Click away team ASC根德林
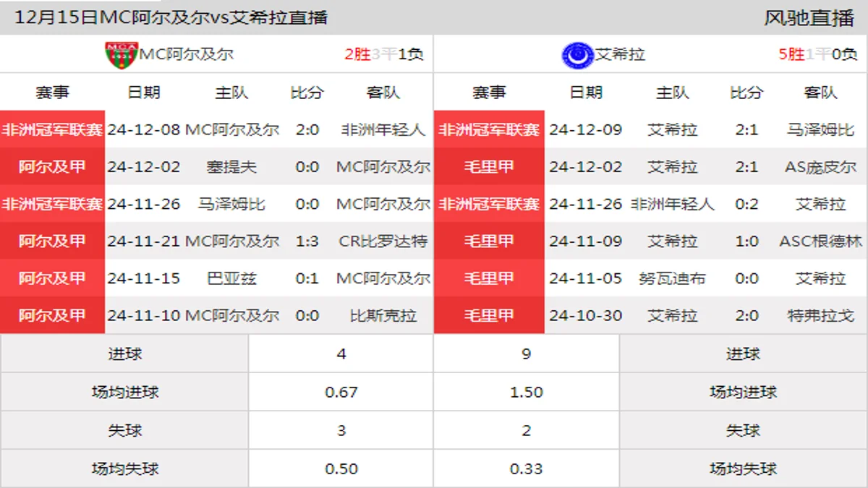 pos(821,241)
